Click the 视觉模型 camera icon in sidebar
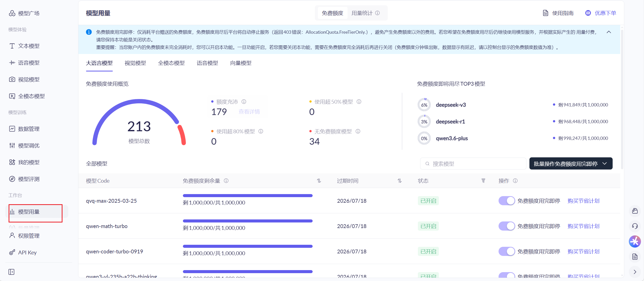The width and height of the screenshot is (644, 281). [x=12, y=79]
